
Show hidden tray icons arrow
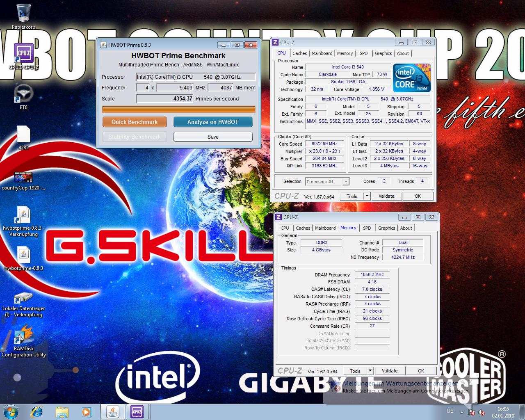[x=462, y=412]
